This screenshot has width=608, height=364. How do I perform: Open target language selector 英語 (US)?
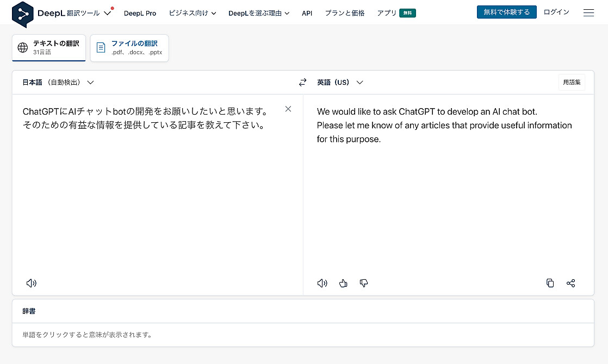click(x=340, y=82)
